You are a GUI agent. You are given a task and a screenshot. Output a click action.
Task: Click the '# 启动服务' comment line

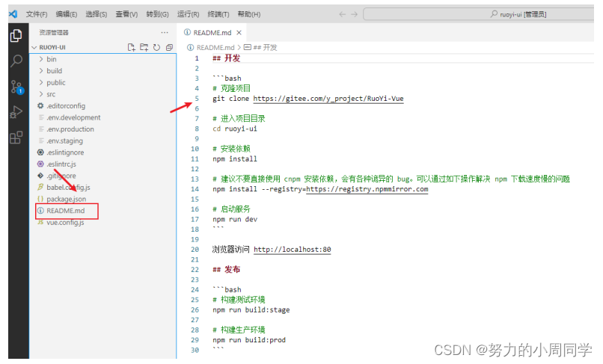click(x=231, y=209)
